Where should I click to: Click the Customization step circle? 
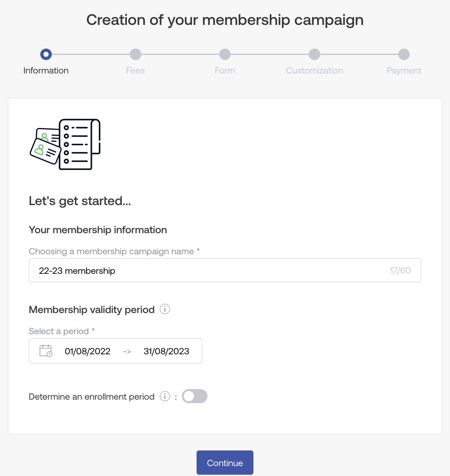314,54
